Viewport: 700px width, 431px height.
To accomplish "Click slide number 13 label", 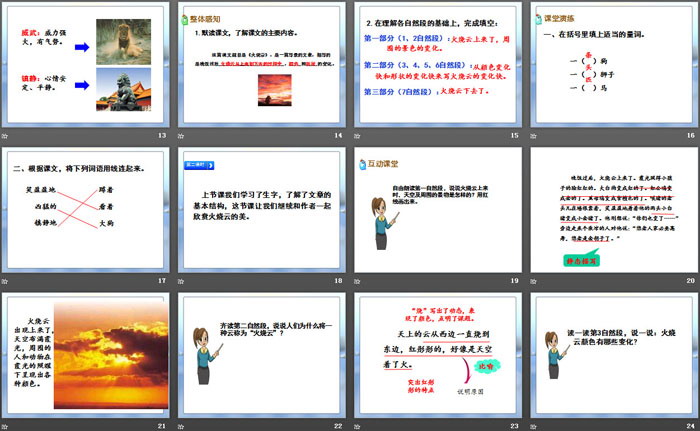I will click(x=162, y=135).
